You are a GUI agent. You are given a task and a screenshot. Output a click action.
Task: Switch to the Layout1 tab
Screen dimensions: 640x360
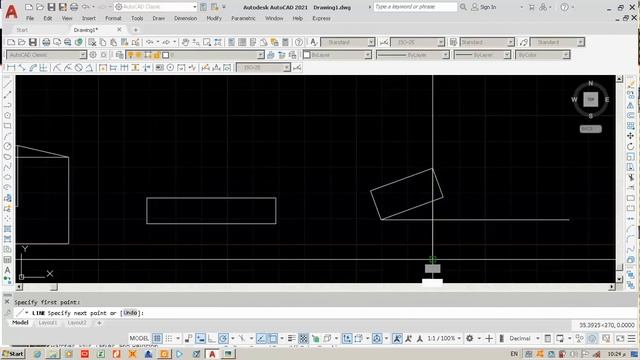tap(48, 323)
